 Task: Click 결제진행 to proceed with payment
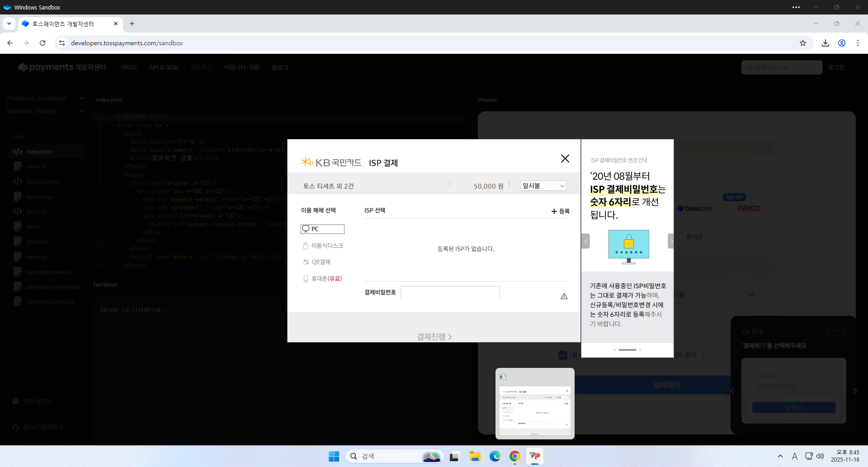434,337
